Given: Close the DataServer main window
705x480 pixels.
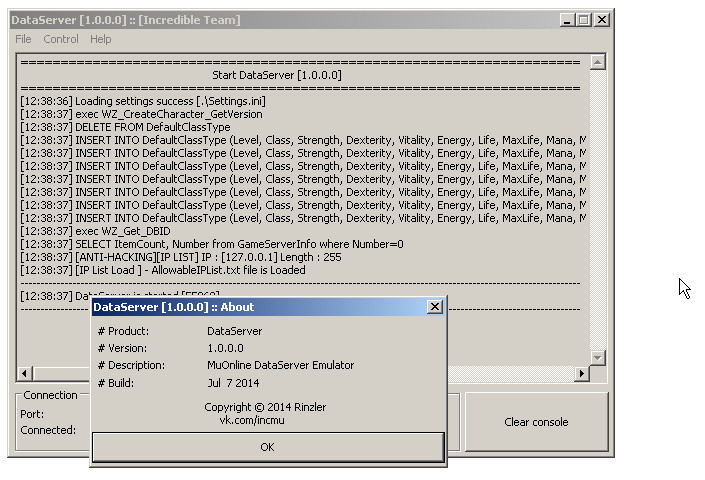Looking at the screenshot, I should pos(602,20).
